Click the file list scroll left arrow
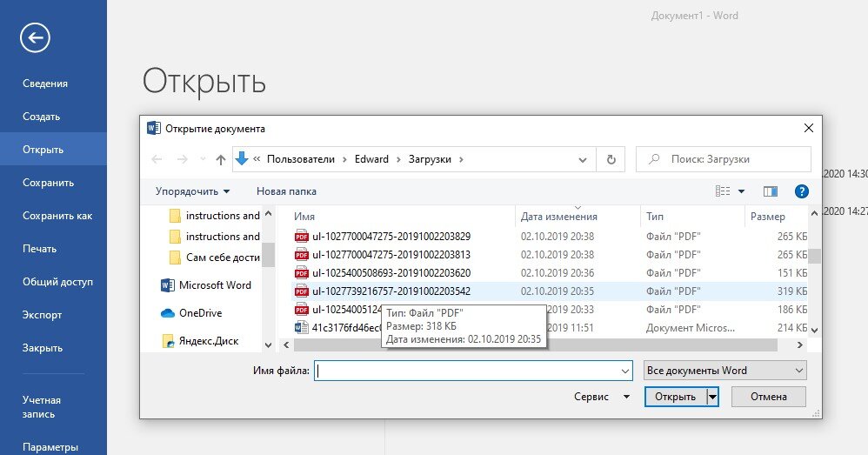 [x=286, y=345]
